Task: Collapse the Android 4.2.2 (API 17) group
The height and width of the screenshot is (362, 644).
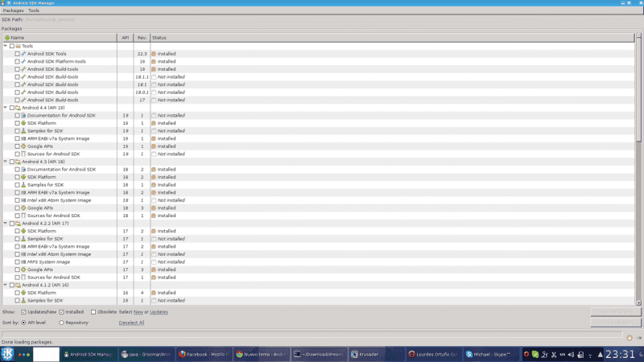Action: click(6, 224)
